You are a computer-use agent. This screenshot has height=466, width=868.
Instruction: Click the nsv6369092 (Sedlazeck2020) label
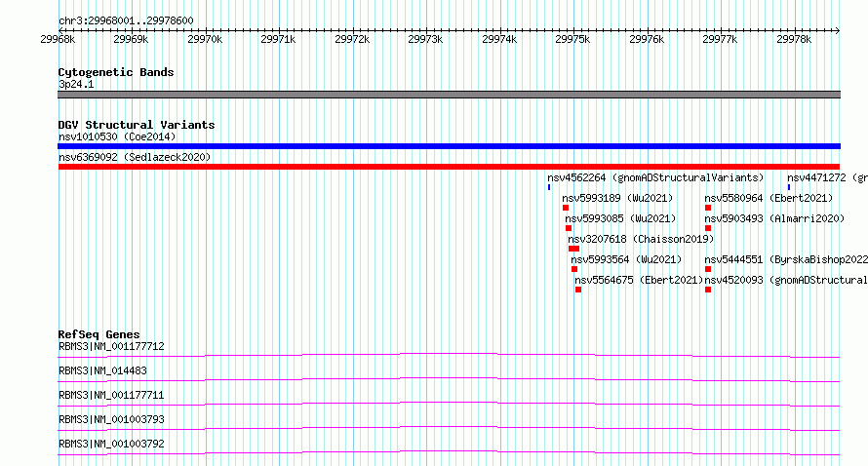point(135,157)
